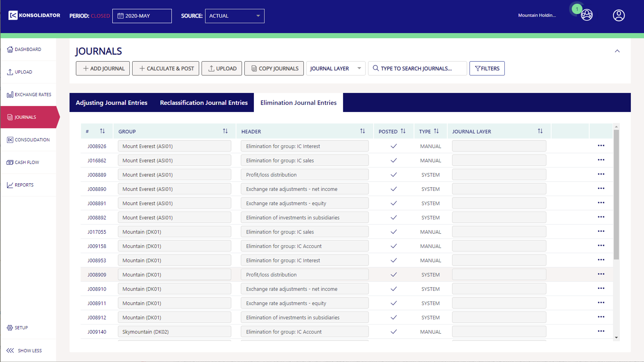Open three-dot menu for journal J008926
Viewport: 644px width, 362px height.
tap(601, 146)
